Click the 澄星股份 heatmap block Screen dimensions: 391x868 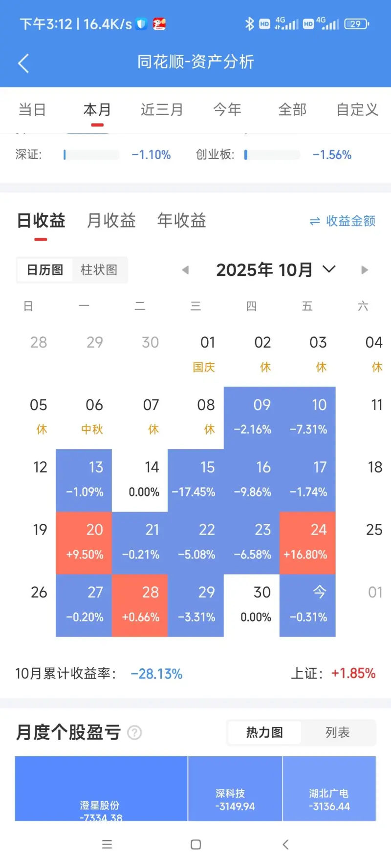[x=101, y=788]
